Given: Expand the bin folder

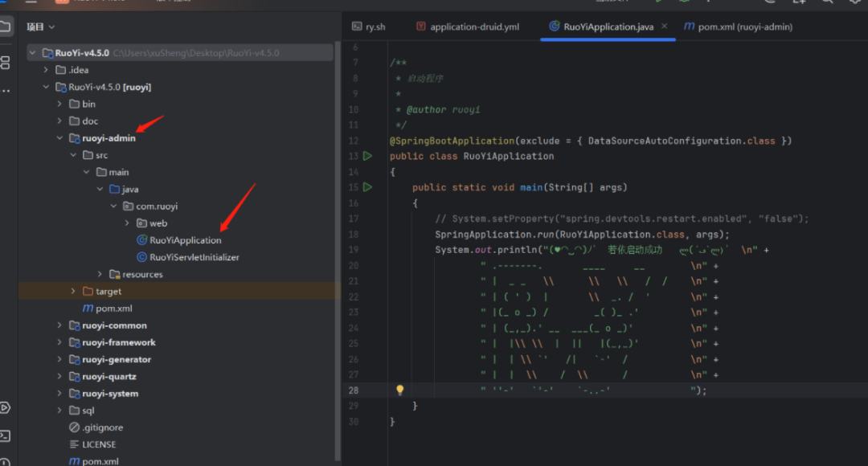Looking at the screenshot, I should coord(59,104).
